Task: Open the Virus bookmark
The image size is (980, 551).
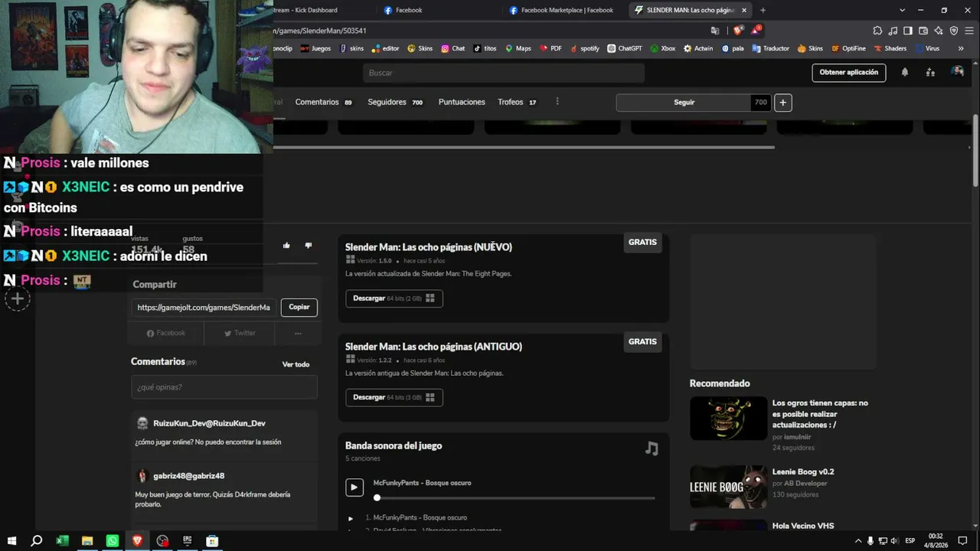Action: 926,48
